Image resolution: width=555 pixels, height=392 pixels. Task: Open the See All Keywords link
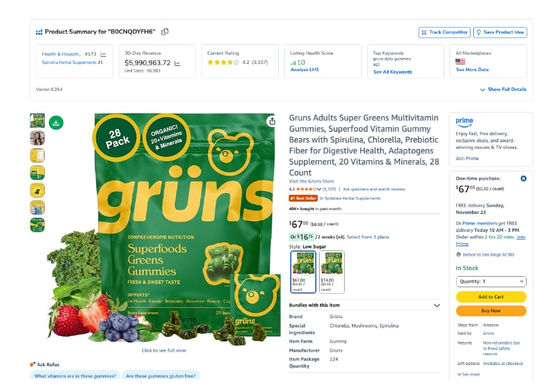(393, 72)
